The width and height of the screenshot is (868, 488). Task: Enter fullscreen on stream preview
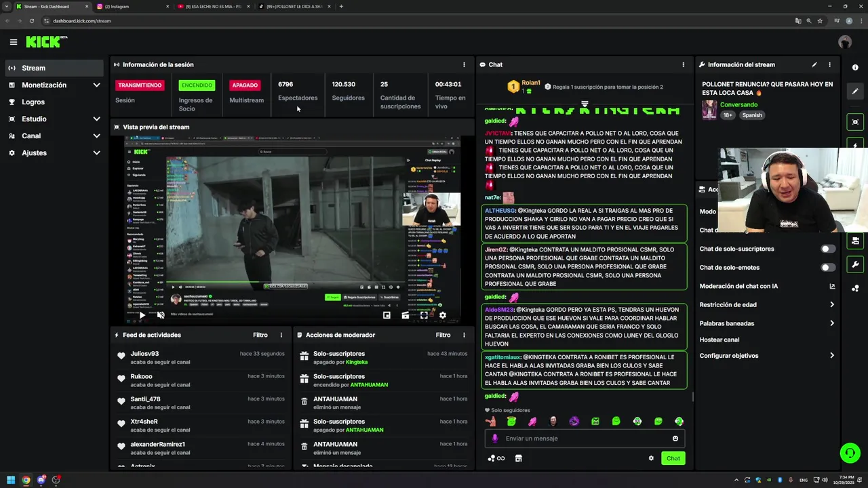(424, 315)
